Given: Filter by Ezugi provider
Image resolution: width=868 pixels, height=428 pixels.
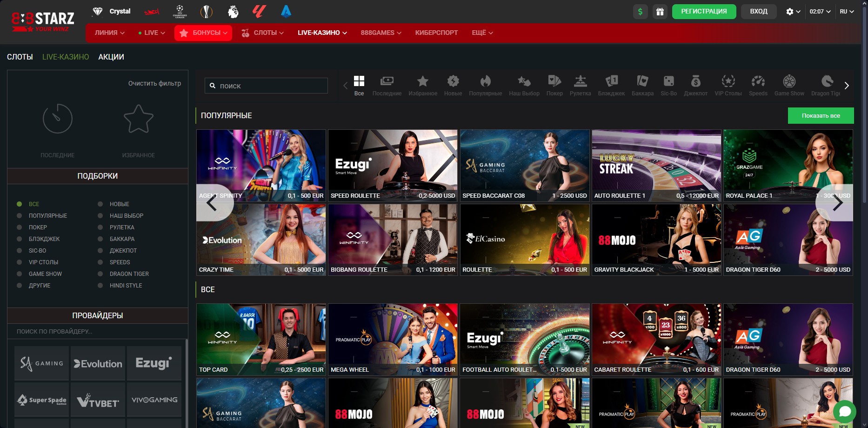Looking at the screenshot, I should click(x=154, y=363).
